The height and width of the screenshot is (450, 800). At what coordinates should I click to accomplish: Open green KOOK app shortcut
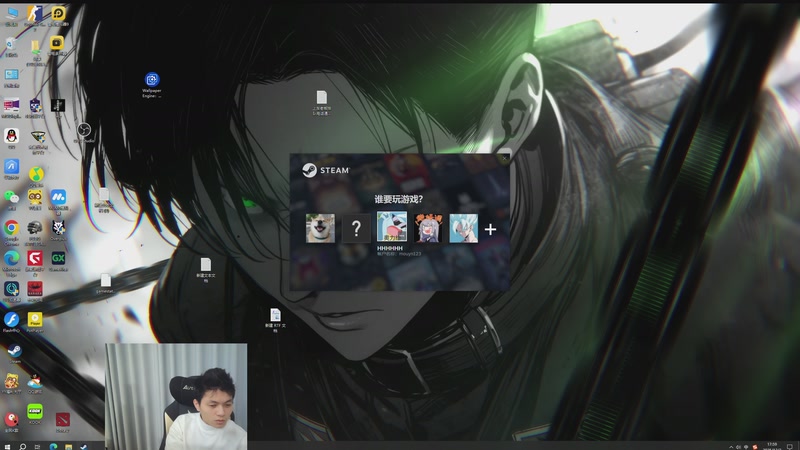35,414
